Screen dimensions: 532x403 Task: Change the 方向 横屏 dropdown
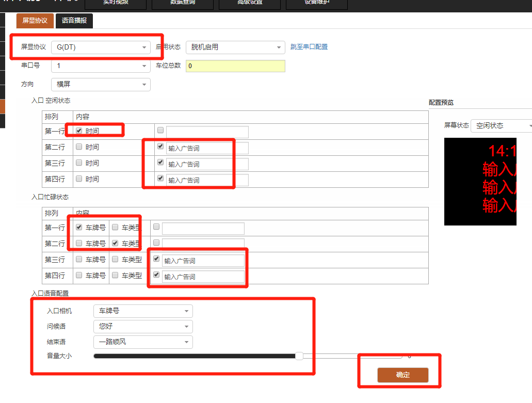coord(101,85)
